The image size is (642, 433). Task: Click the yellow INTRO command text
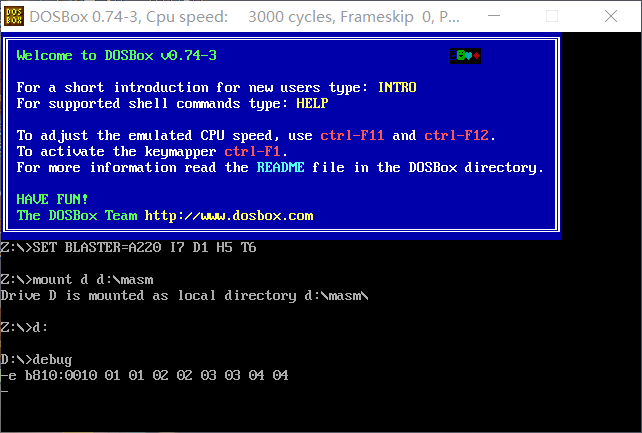click(397, 88)
